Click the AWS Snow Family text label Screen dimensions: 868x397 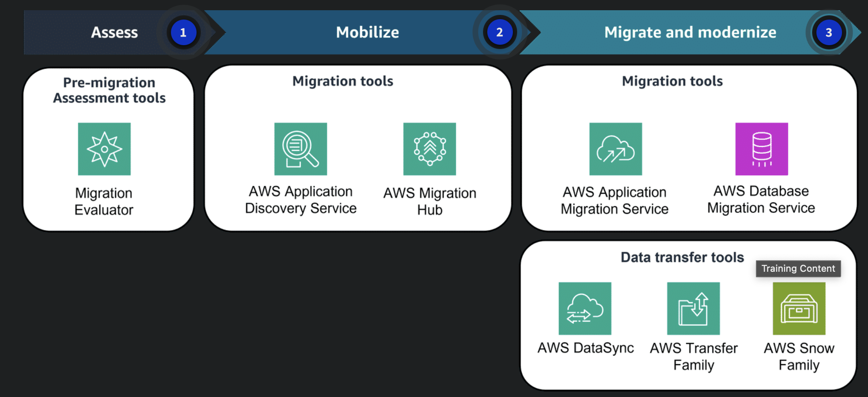[x=799, y=357]
